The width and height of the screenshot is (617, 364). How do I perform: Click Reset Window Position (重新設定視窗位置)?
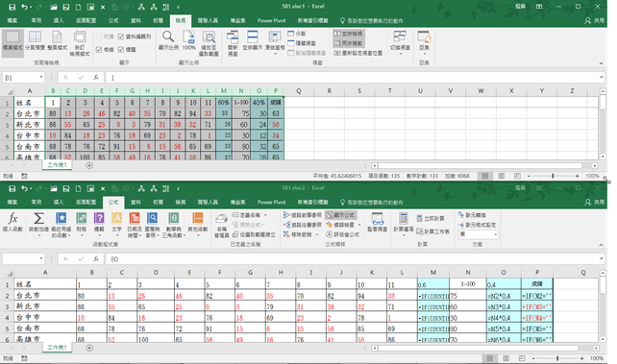tap(358, 53)
